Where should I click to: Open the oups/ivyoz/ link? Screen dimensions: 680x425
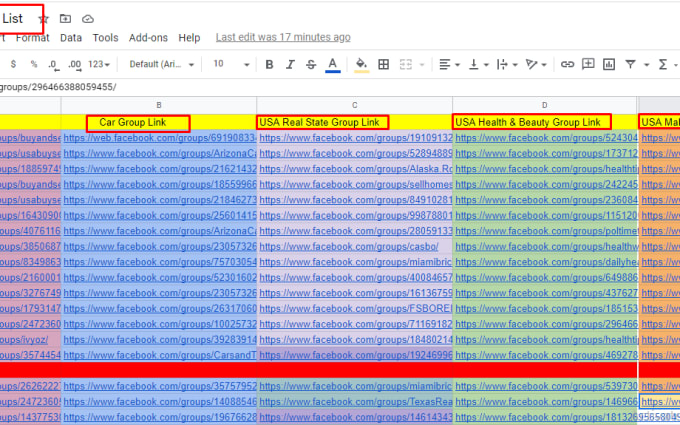(24, 340)
